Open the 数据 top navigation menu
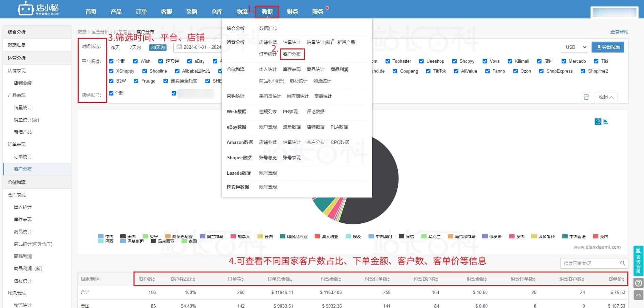644x308 pixels. [x=267, y=12]
